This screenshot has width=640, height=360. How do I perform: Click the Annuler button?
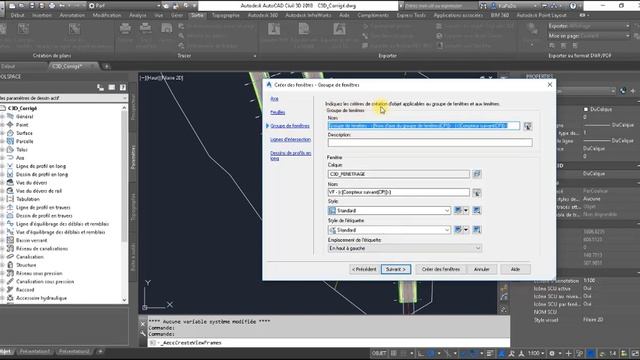coord(482,269)
